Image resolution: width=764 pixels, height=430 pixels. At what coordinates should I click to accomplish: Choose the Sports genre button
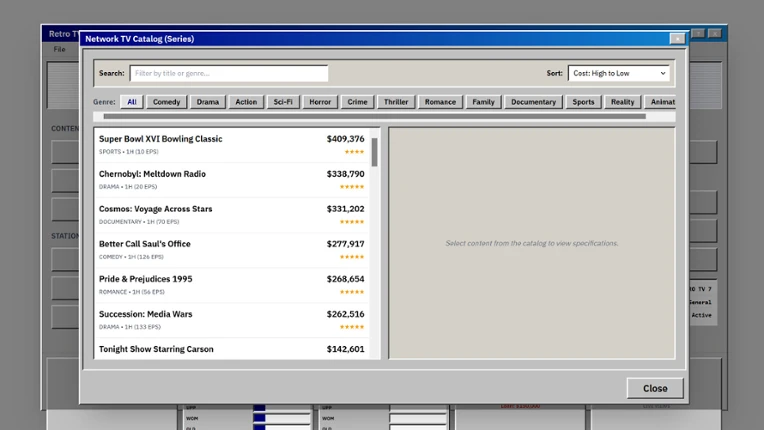(x=583, y=102)
